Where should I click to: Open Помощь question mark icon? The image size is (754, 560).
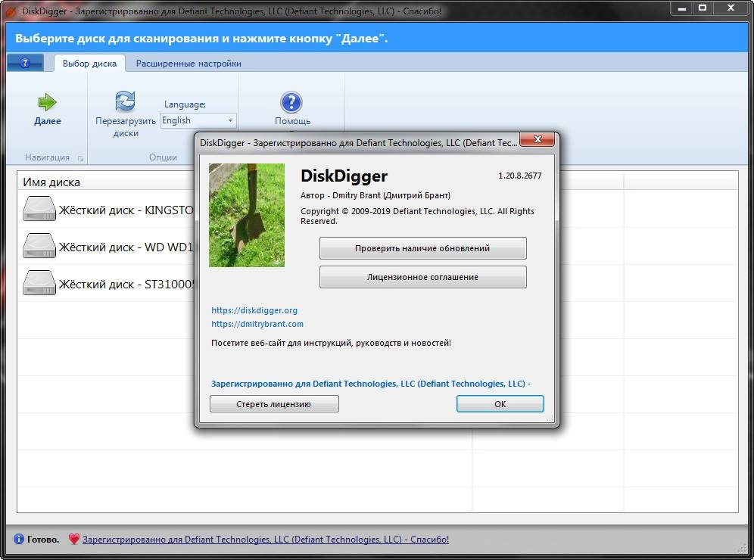click(291, 102)
